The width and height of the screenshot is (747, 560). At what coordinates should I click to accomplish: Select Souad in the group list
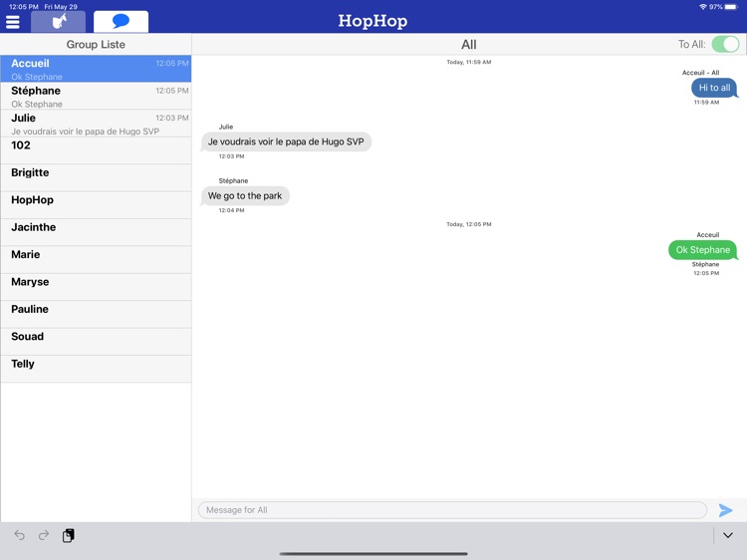96,342
